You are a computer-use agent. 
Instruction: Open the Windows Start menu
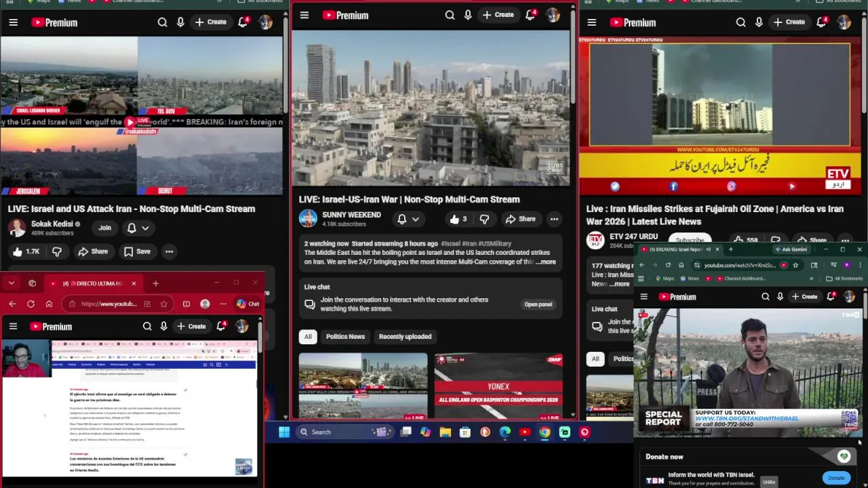pos(284,432)
